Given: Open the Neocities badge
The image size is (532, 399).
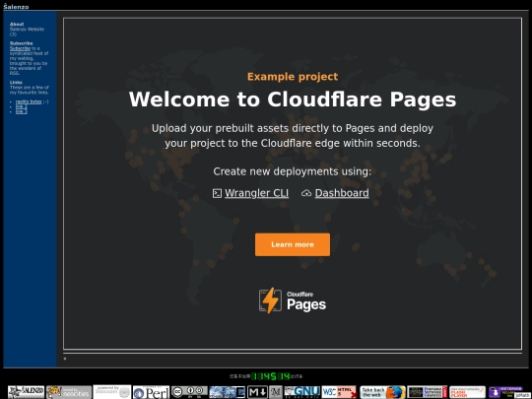Looking at the screenshot, I should (69, 392).
